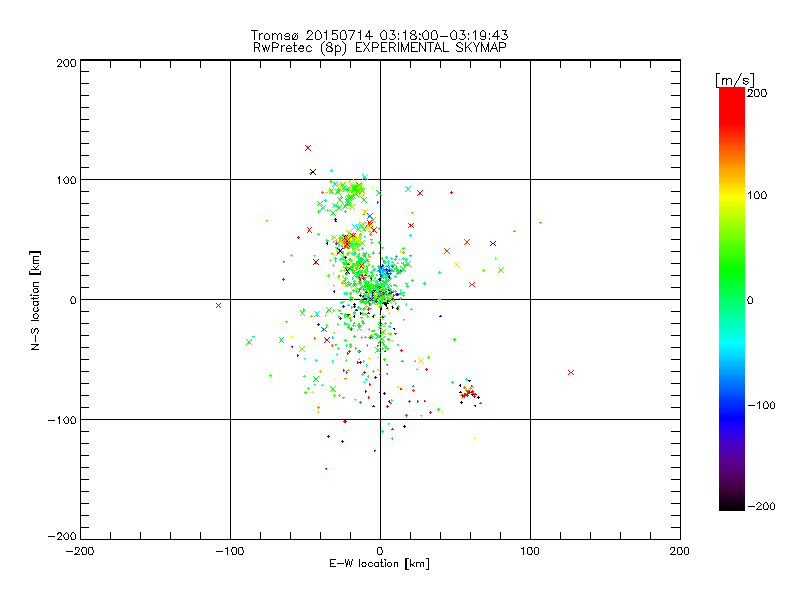Screen dimensions: 800x600
Task: Click the yellow X marker east of center
Action: [x=457, y=265]
